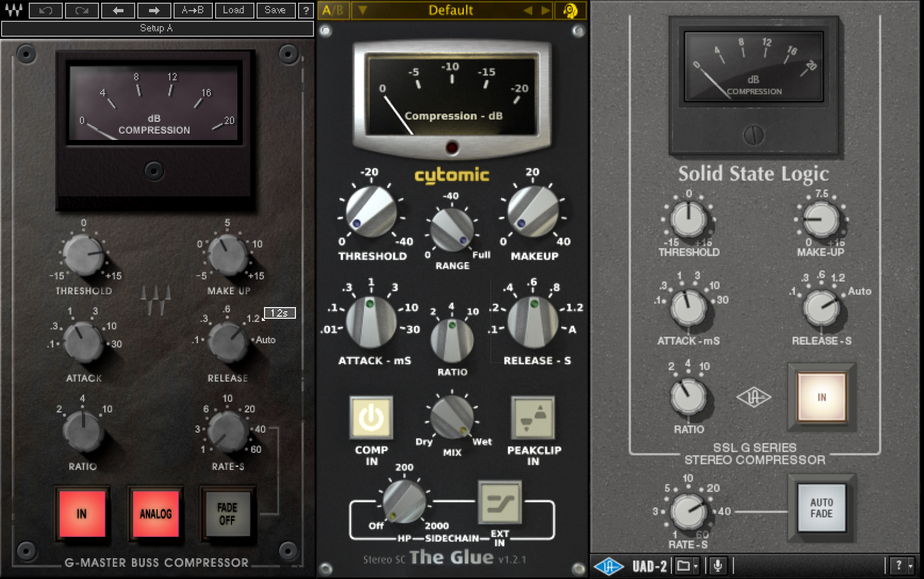Copy setup A to B

coord(193,10)
